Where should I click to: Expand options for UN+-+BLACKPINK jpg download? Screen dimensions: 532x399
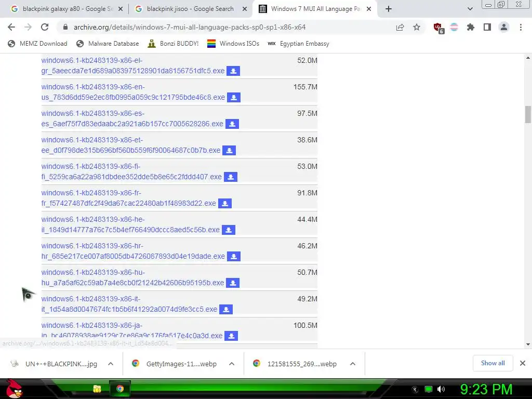111,364
